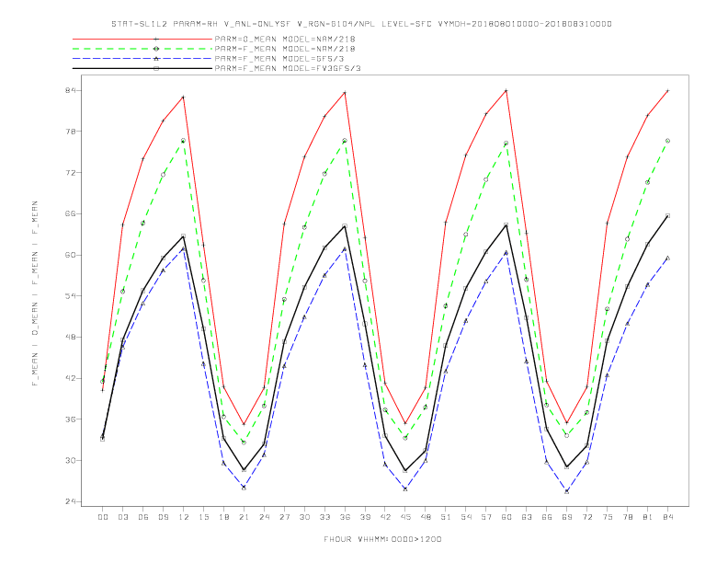
Task: Click x-axis forecast hour label 12
Action: [x=184, y=517]
